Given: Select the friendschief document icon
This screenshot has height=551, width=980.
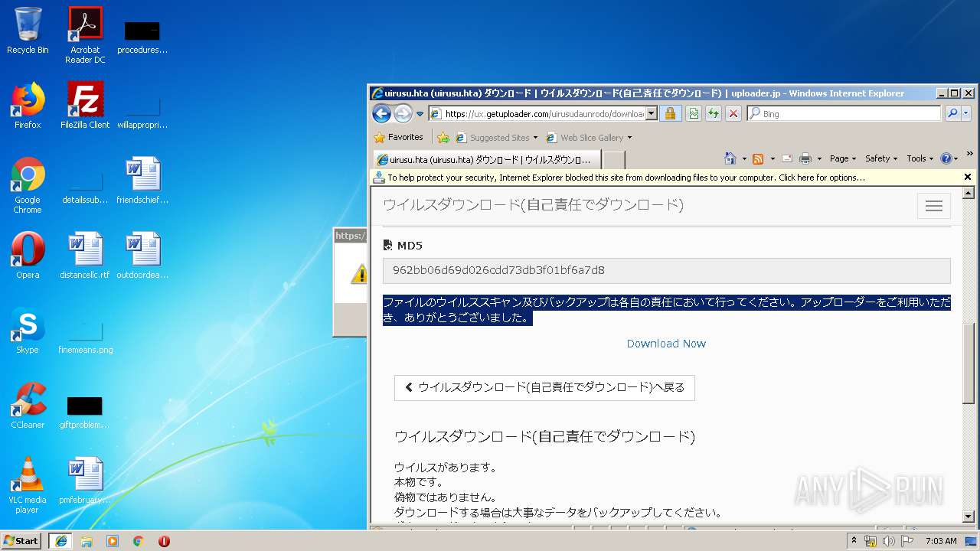Looking at the screenshot, I should 142,181.
